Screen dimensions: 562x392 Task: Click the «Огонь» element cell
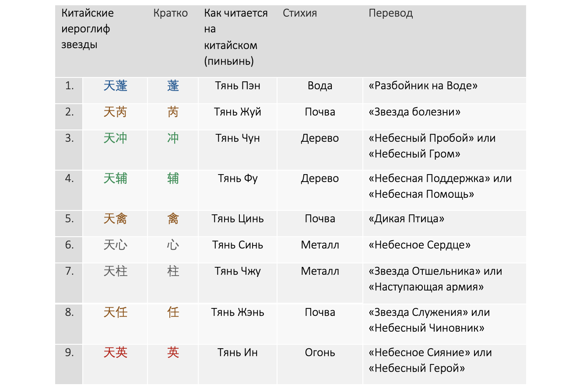pos(320,353)
